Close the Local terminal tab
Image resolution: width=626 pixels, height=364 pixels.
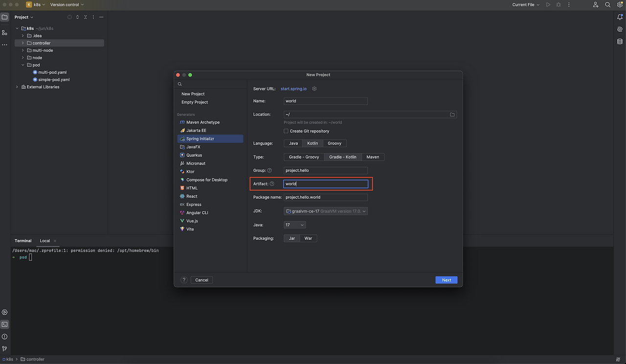point(55,241)
